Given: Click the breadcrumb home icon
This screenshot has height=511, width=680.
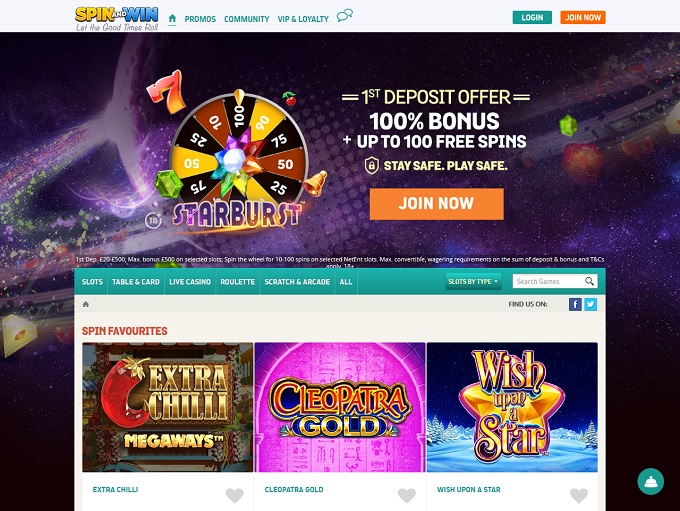Looking at the screenshot, I should coord(86,304).
